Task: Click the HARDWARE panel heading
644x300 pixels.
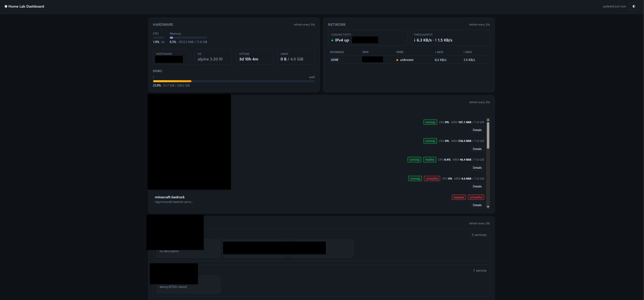Action: 163,25
